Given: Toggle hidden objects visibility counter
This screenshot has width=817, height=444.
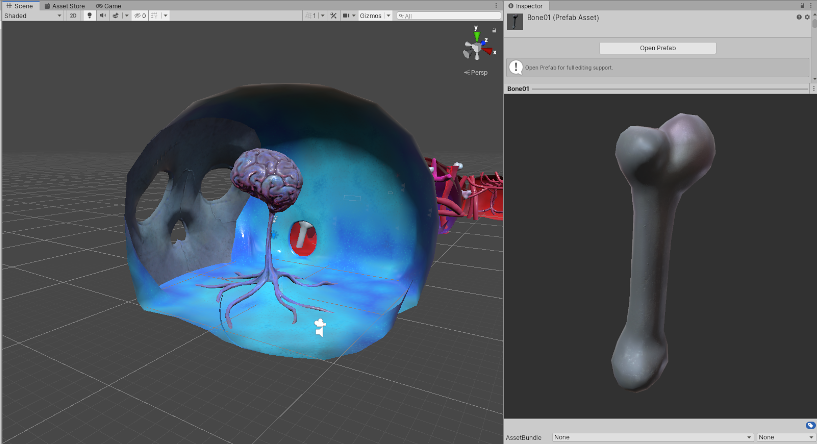Looking at the screenshot, I should (x=141, y=16).
